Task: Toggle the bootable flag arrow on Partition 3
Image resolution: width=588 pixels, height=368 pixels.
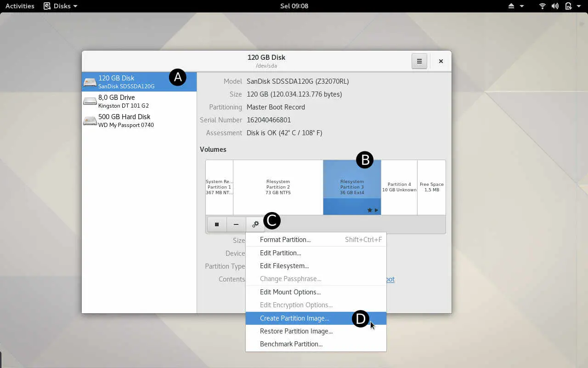Action: pyautogui.click(x=376, y=210)
